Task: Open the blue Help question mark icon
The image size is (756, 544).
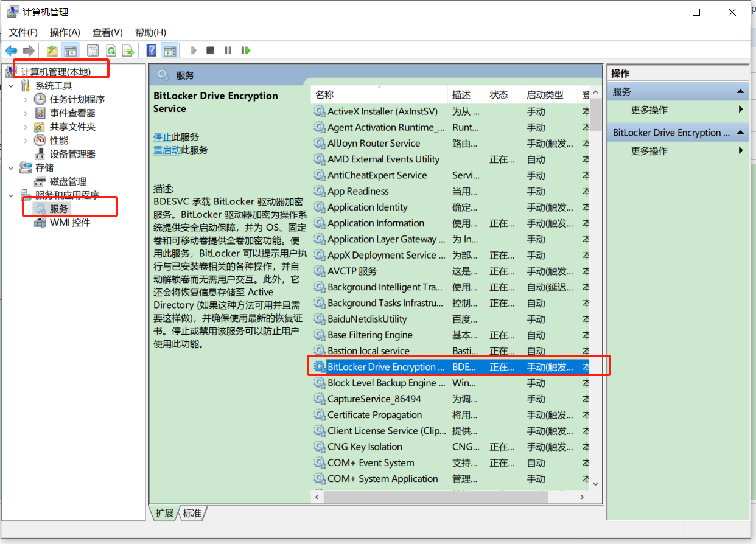Action: pos(152,51)
